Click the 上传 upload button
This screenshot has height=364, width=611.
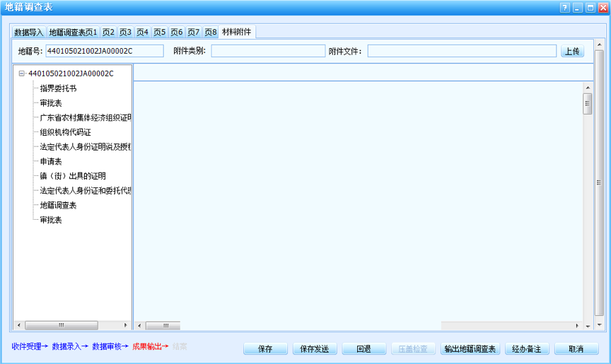pyautogui.click(x=572, y=51)
